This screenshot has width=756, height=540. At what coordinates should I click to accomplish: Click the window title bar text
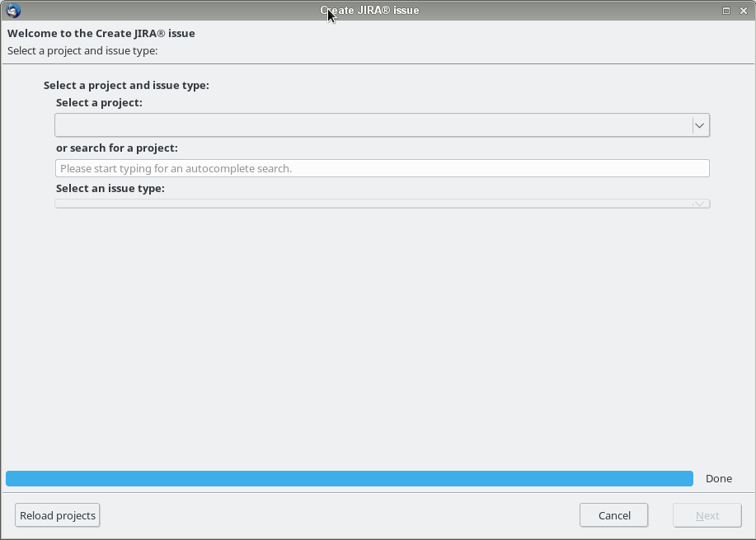point(369,11)
